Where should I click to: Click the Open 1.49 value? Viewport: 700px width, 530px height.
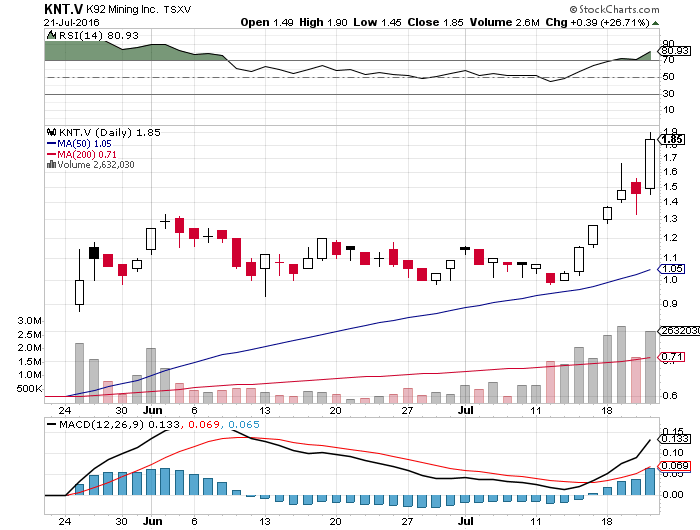[x=267, y=22]
